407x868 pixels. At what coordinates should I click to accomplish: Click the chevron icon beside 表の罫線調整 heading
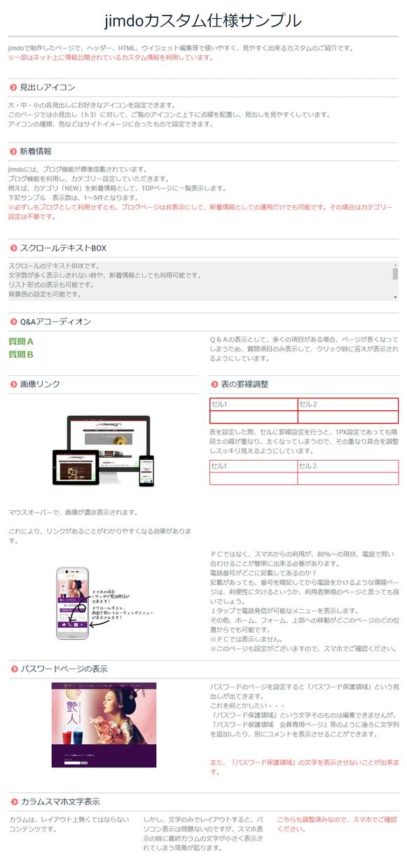tap(214, 384)
